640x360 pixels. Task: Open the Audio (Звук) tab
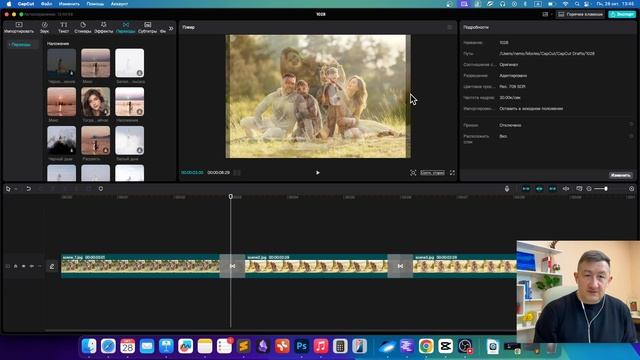[x=44, y=28]
